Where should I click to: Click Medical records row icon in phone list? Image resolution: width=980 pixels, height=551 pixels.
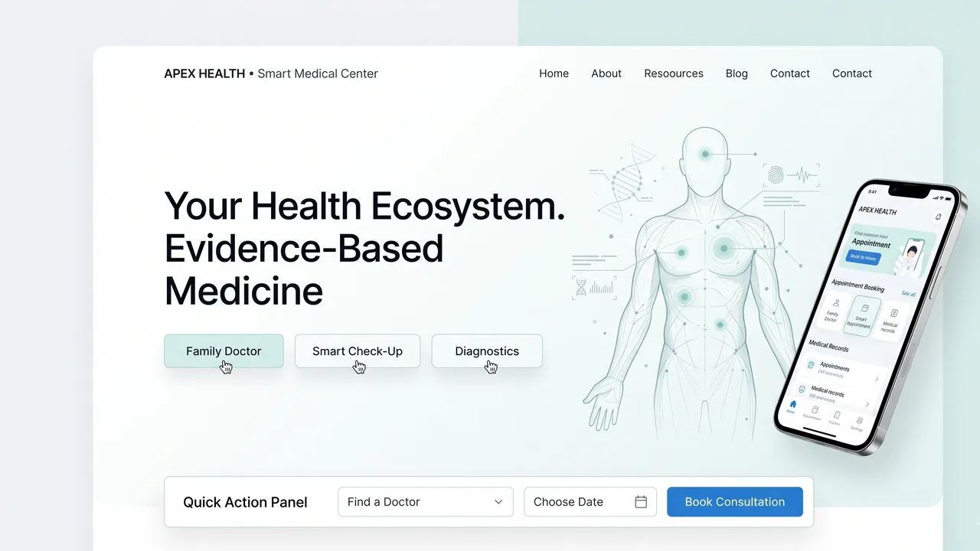[802, 389]
